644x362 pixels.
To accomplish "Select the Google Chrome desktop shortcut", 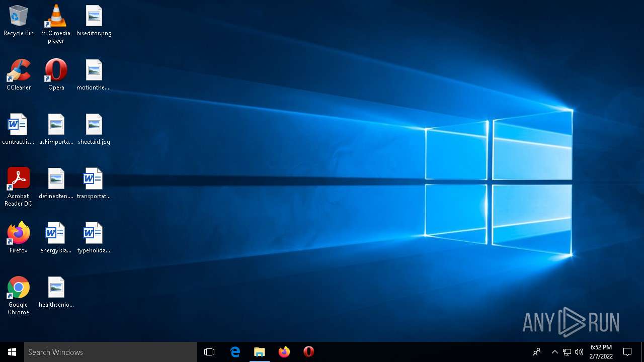I will (x=19, y=296).
